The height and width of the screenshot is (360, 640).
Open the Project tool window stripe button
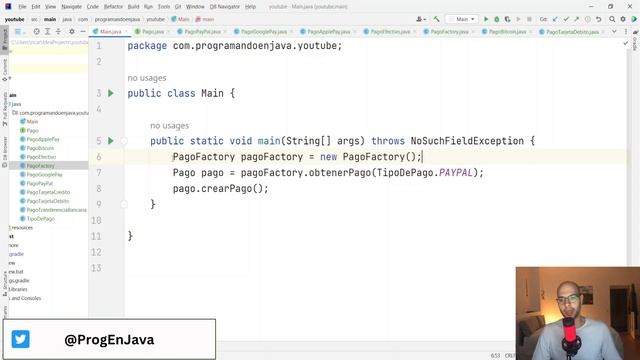4,39
